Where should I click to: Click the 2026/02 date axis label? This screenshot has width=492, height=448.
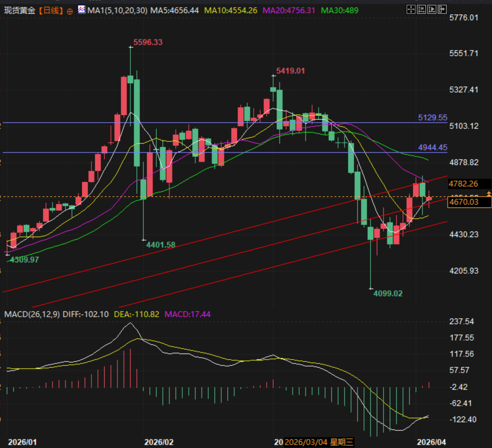(159, 442)
